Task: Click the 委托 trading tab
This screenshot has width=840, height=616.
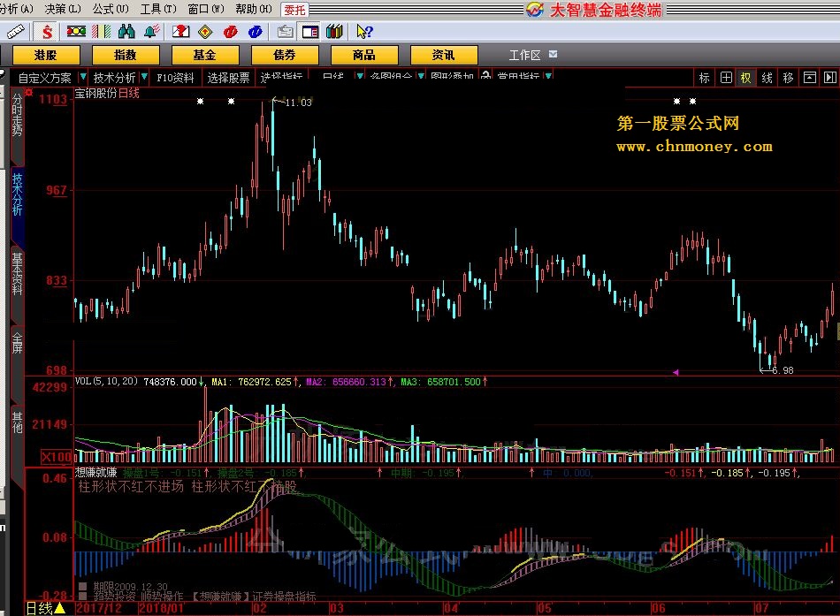Action: tap(294, 10)
